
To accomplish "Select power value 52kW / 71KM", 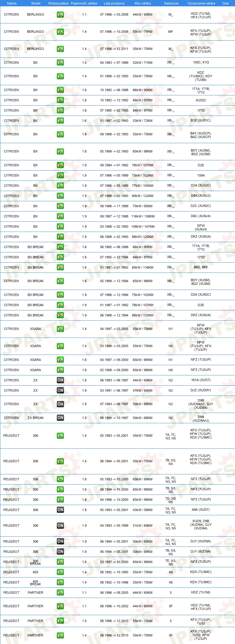I will tap(143, 63).
